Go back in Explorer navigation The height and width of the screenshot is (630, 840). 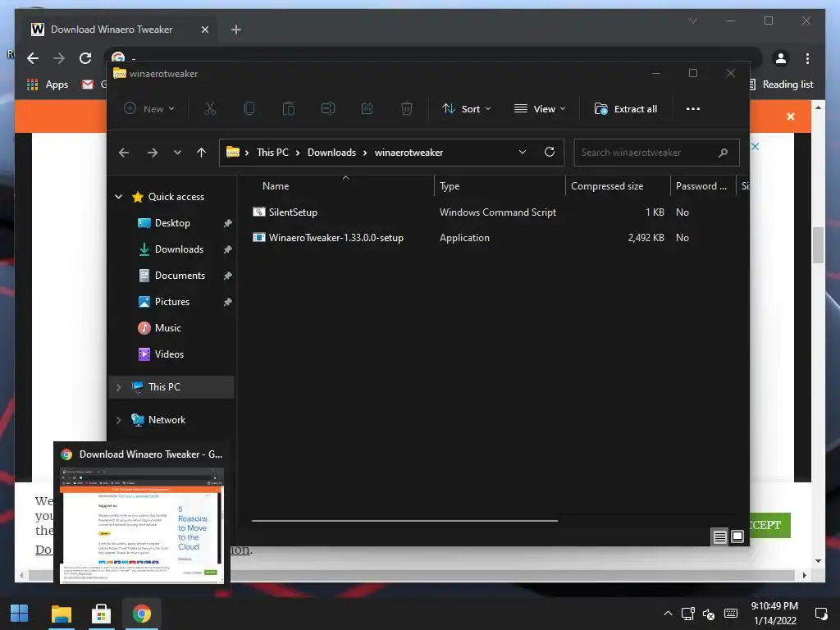pyautogui.click(x=124, y=153)
